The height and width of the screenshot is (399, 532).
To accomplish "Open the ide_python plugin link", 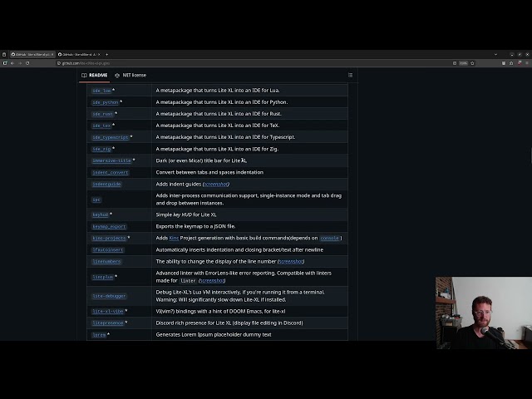I will (x=106, y=102).
